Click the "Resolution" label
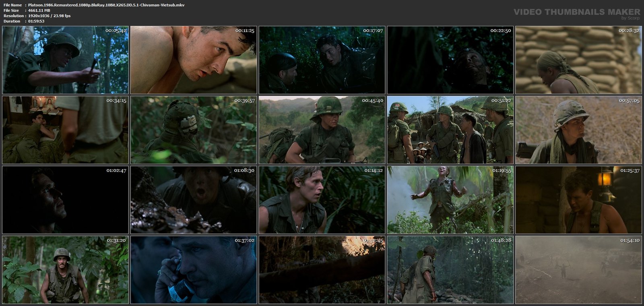Image resolution: width=644 pixels, height=306 pixels. [13, 16]
